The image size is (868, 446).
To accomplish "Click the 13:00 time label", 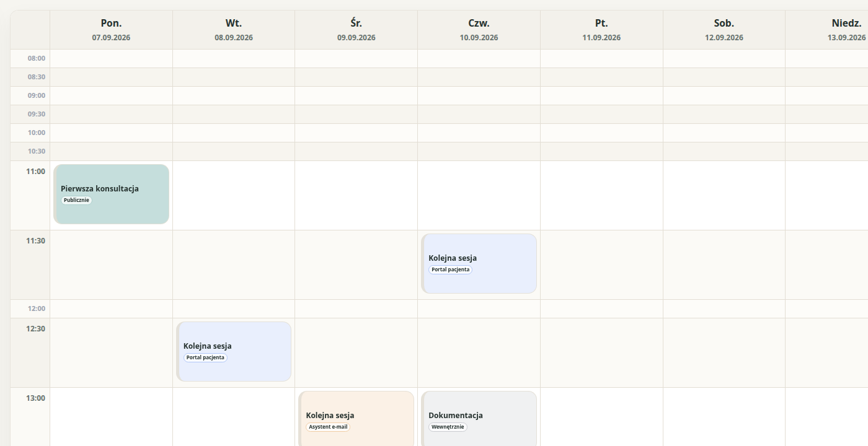I will (36, 398).
